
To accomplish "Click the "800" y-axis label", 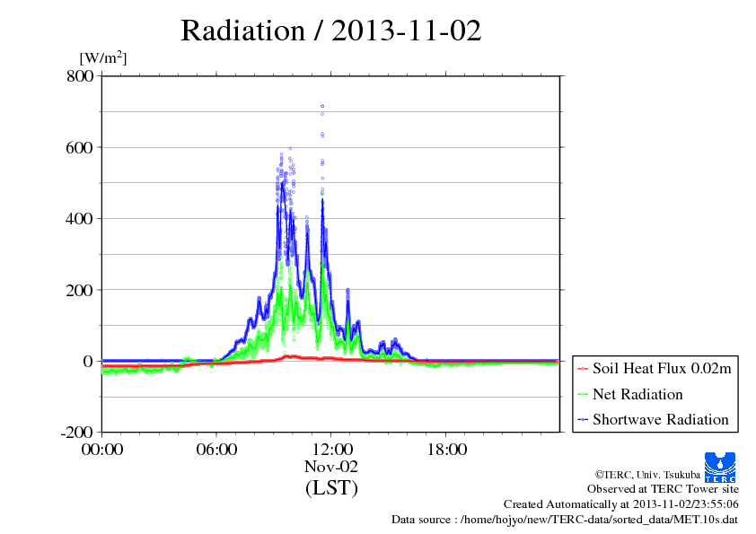I will [x=80, y=76].
